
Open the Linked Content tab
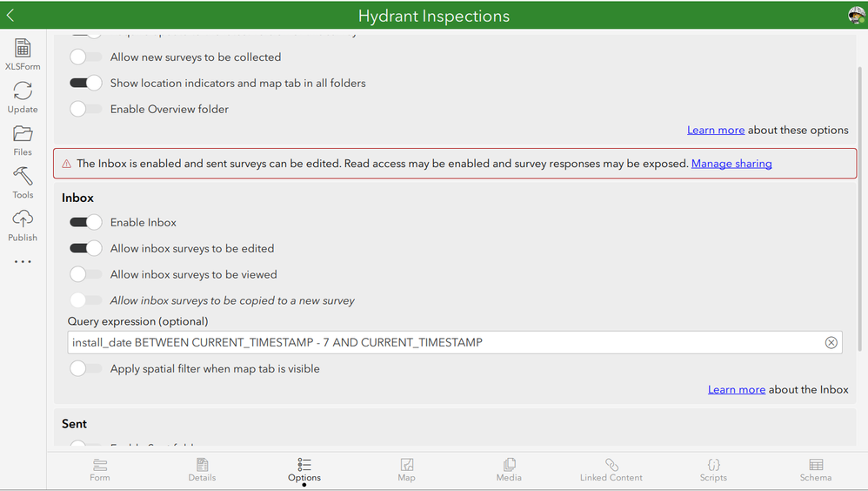click(x=611, y=469)
